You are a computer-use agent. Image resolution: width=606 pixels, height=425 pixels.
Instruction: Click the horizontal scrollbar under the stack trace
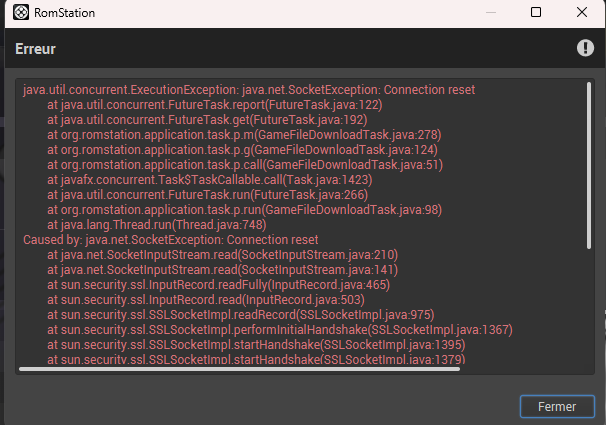click(239, 369)
